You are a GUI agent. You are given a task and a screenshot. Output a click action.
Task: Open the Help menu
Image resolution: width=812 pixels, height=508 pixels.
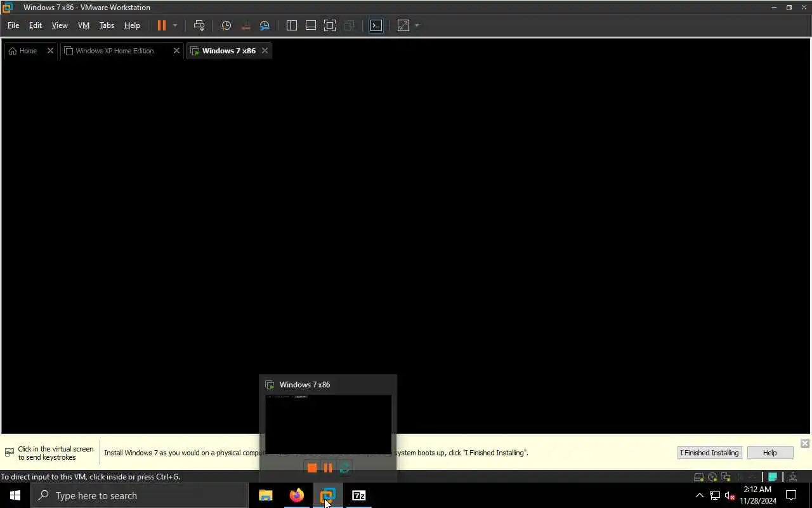[132, 25]
